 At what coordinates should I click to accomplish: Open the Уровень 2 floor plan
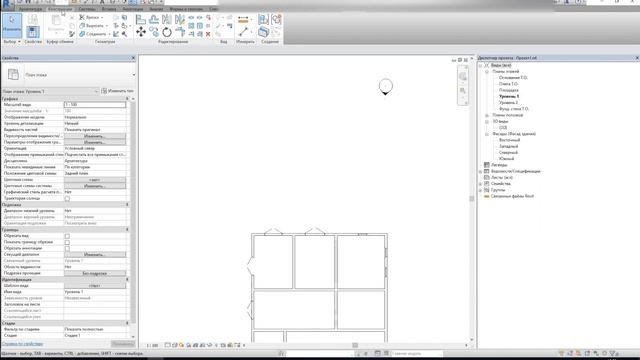[509, 103]
